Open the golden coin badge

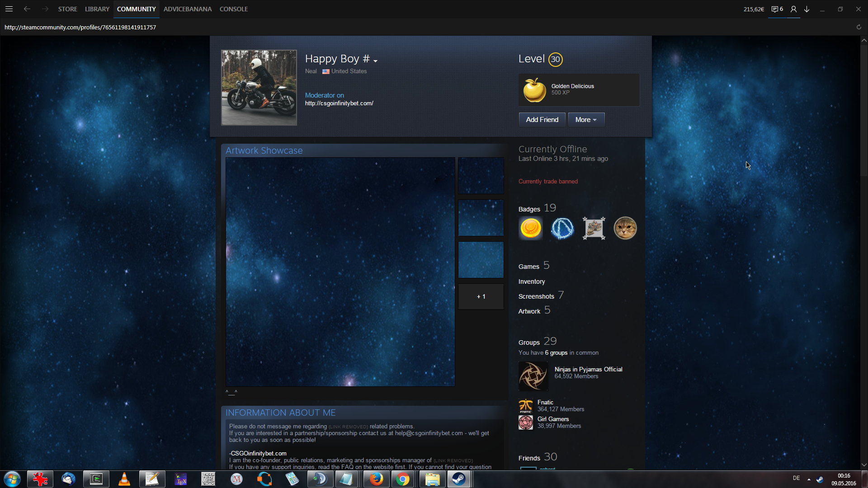point(531,228)
